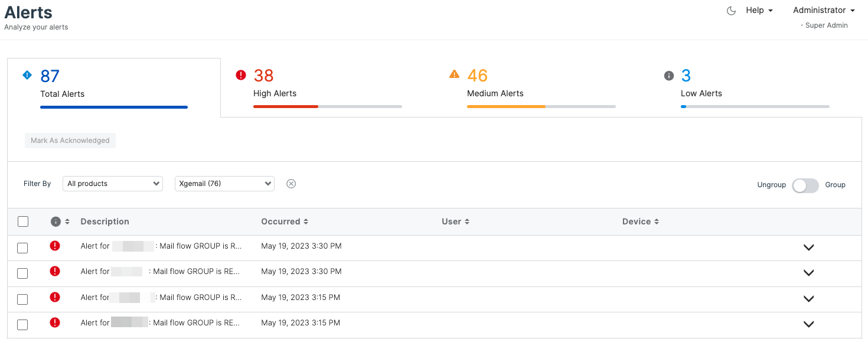This screenshot has height=339, width=868.
Task: Click the Mark As Acknowledged button
Action: click(70, 141)
